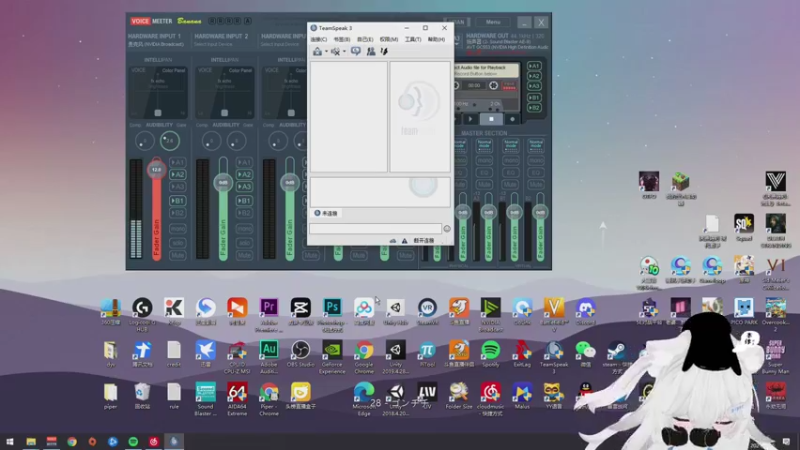Image resolution: width=800 pixels, height=450 pixels.
Task: Open AIDA64 Extreme desktop icon
Action: 237,397
